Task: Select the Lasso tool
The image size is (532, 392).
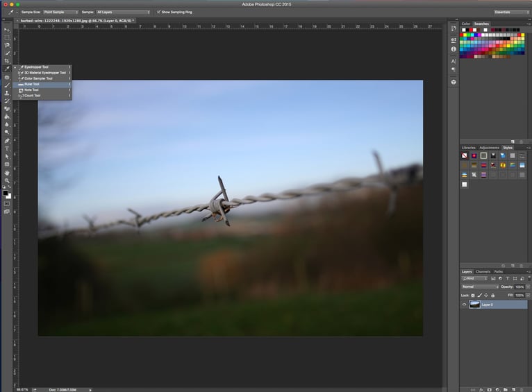Action: (x=7, y=45)
